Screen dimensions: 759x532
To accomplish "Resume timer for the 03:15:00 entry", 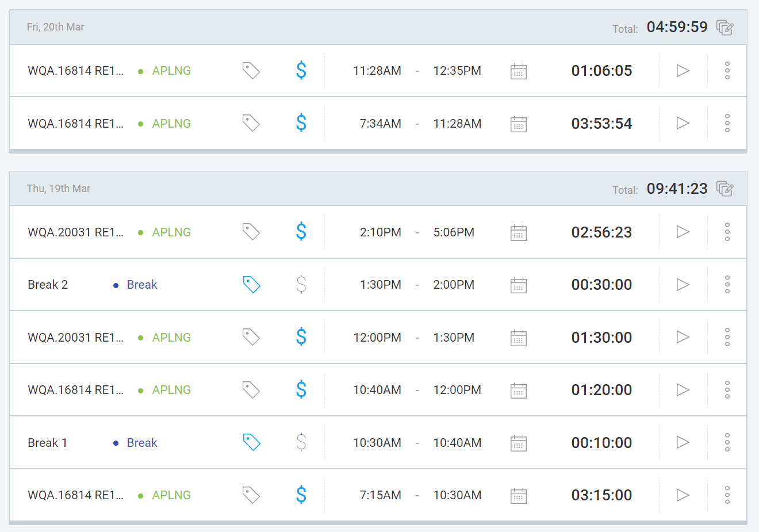I will [683, 495].
